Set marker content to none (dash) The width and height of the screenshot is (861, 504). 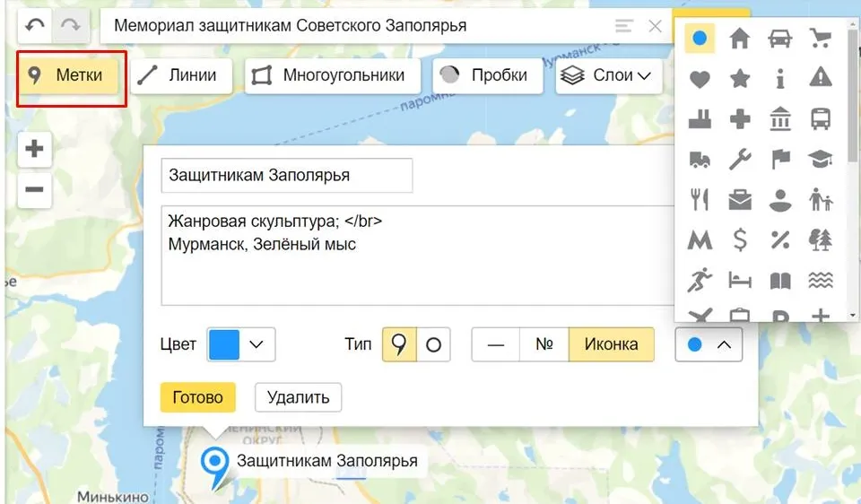(x=495, y=344)
